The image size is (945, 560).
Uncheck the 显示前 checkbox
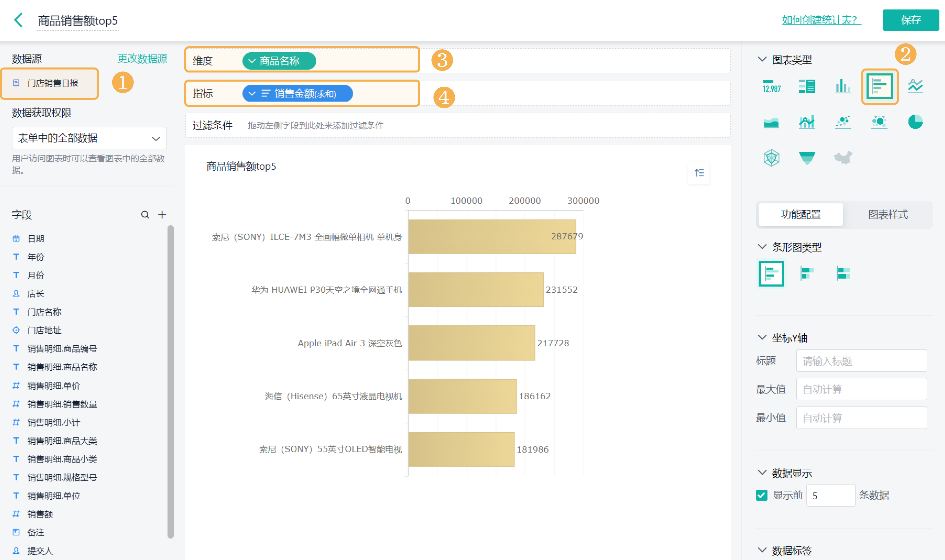click(x=761, y=495)
